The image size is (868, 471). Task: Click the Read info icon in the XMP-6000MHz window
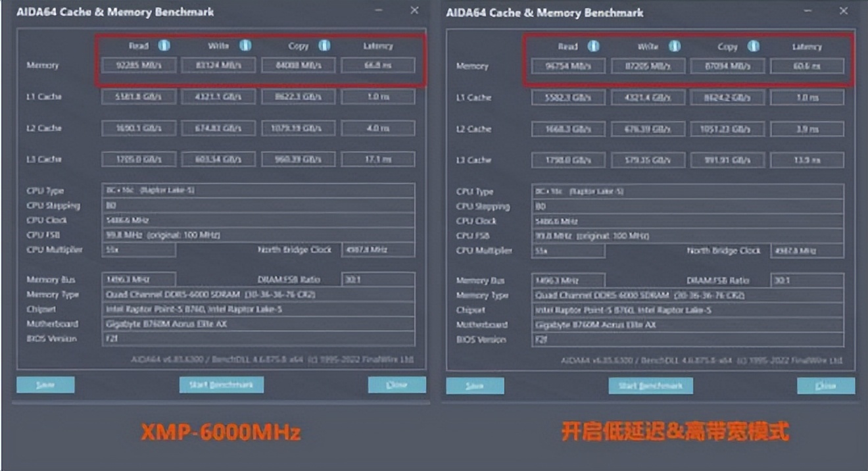click(x=164, y=46)
